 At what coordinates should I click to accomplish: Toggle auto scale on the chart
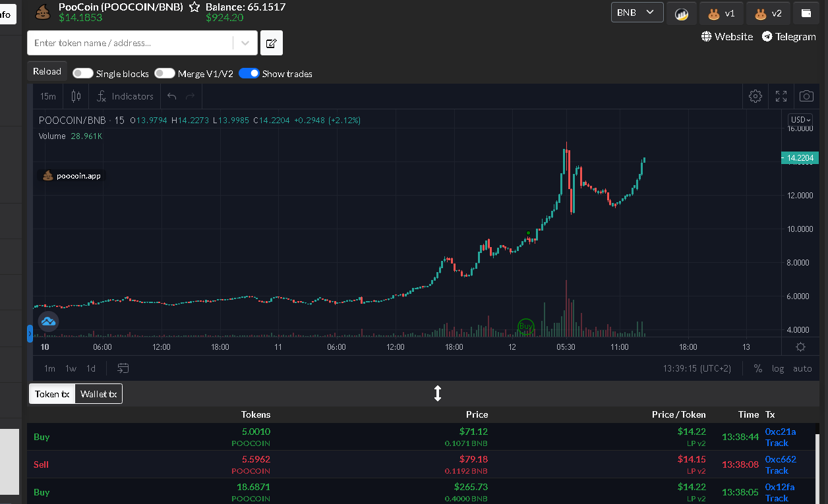pos(802,368)
